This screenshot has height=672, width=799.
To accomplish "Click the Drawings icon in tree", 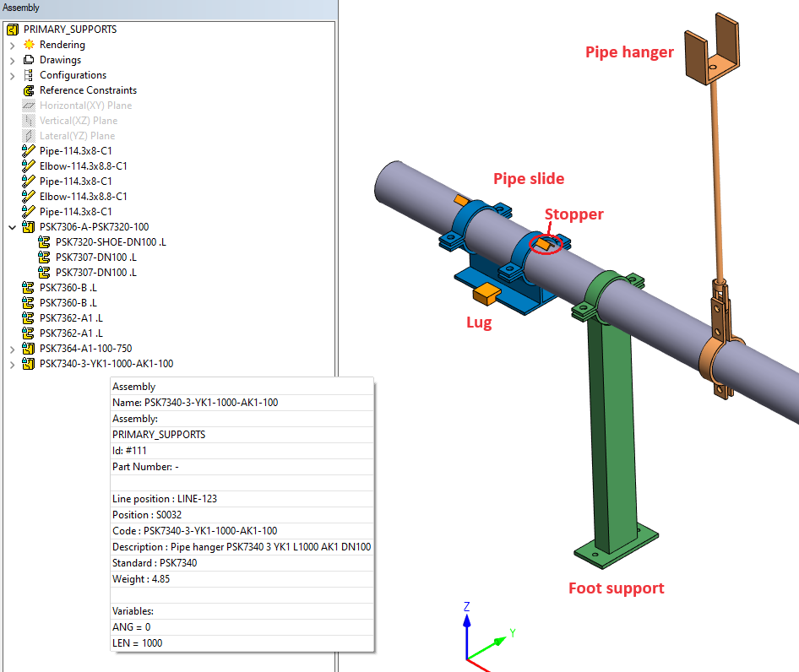I will point(29,60).
